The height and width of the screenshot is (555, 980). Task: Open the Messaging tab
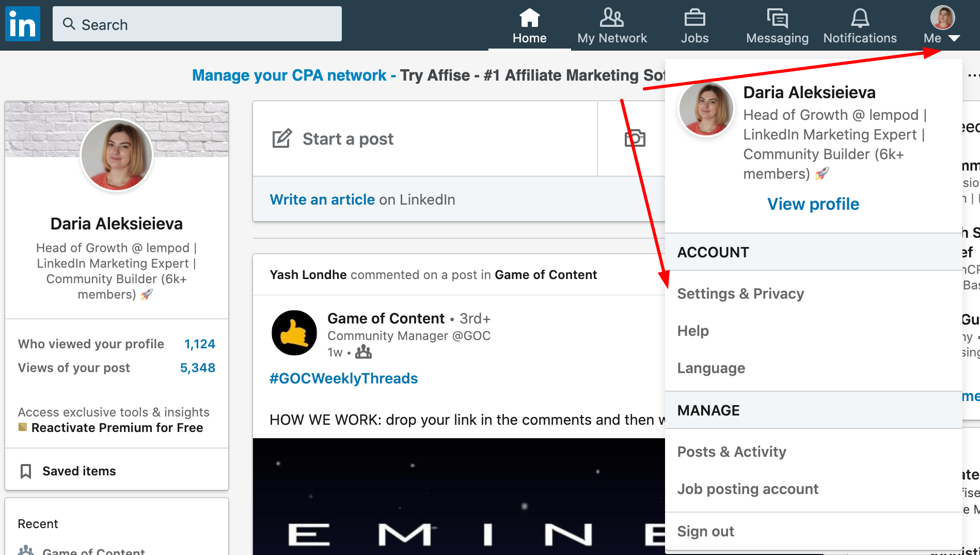[x=777, y=26]
